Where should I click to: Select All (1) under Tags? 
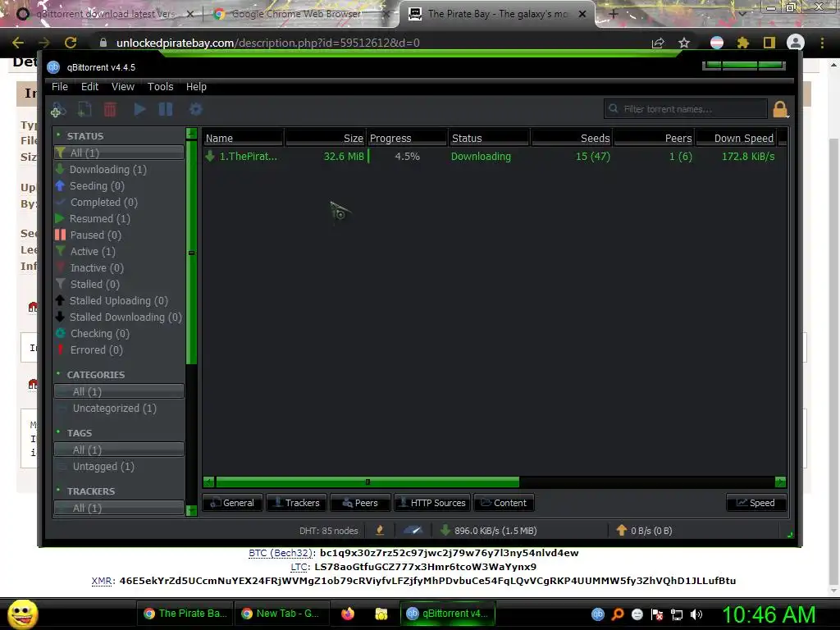click(119, 450)
